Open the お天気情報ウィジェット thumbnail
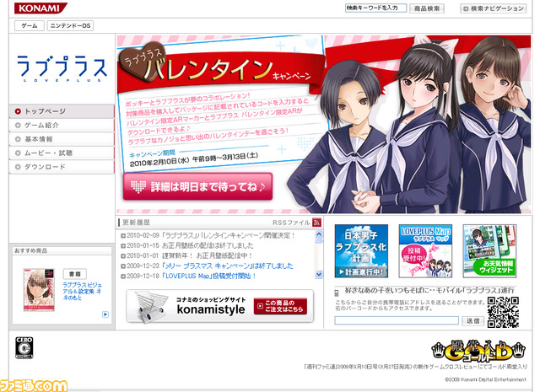This screenshot has width=540, height=392. [x=489, y=251]
